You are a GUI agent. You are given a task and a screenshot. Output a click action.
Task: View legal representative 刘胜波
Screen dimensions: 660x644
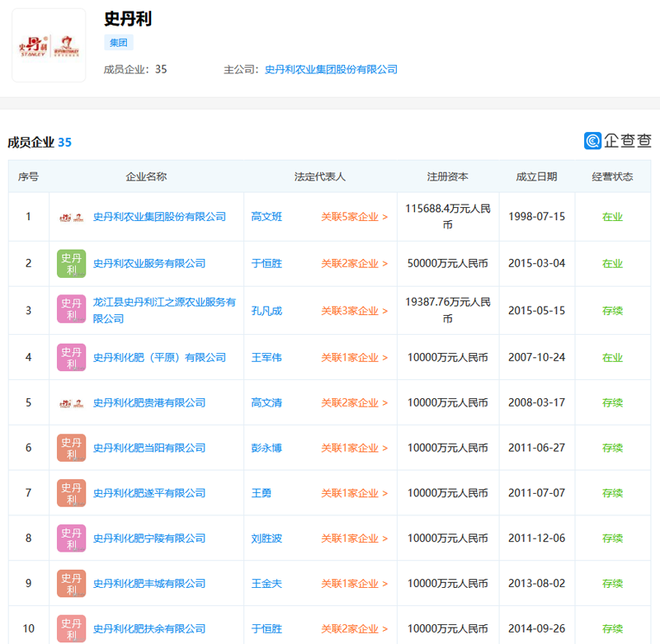click(x=266, y=538)
